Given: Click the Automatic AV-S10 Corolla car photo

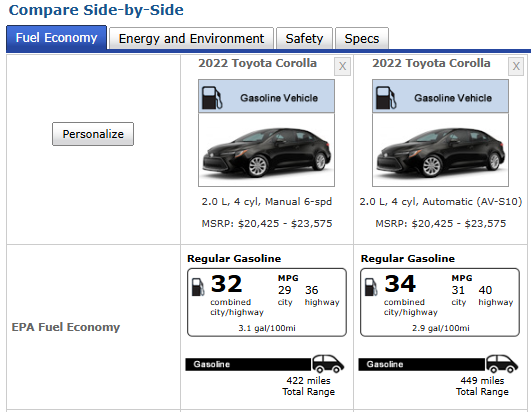Looking at the screenshot, I should (x=440, y=150).
